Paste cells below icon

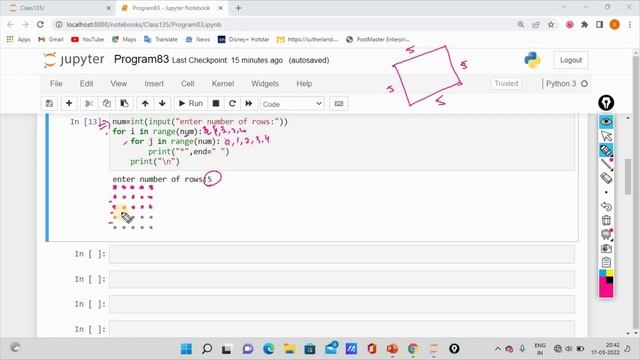[x=124, y=104]
